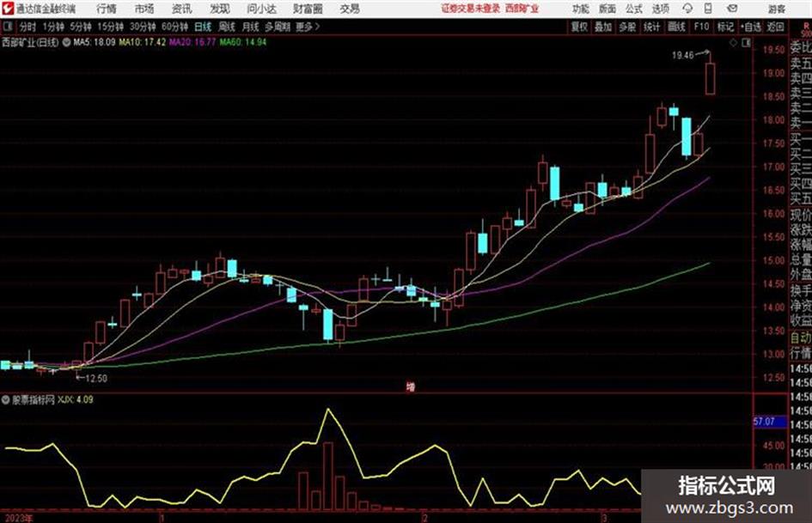Open the 多周期 multi-period view

pyautogui.click(x=278, y=27)
